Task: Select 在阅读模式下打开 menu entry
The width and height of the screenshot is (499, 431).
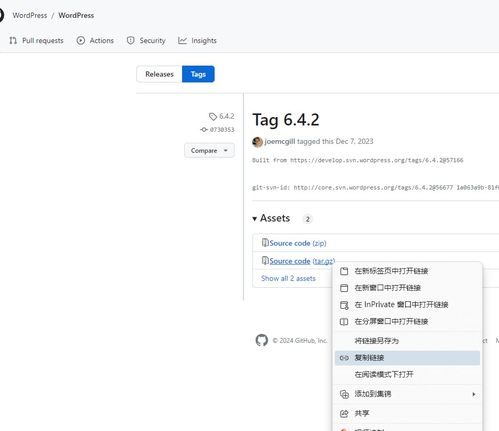Action: point(407,374)
